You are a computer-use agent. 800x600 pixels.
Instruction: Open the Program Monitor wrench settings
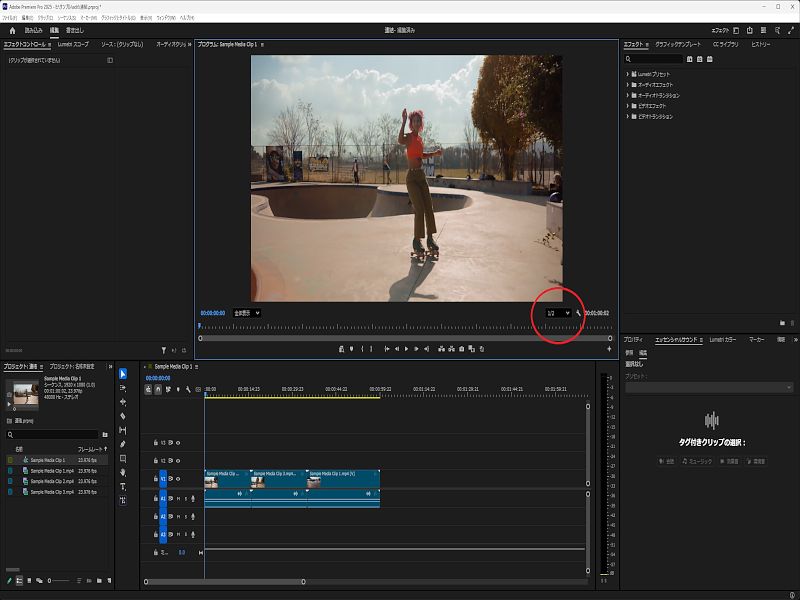pos(578,313)
